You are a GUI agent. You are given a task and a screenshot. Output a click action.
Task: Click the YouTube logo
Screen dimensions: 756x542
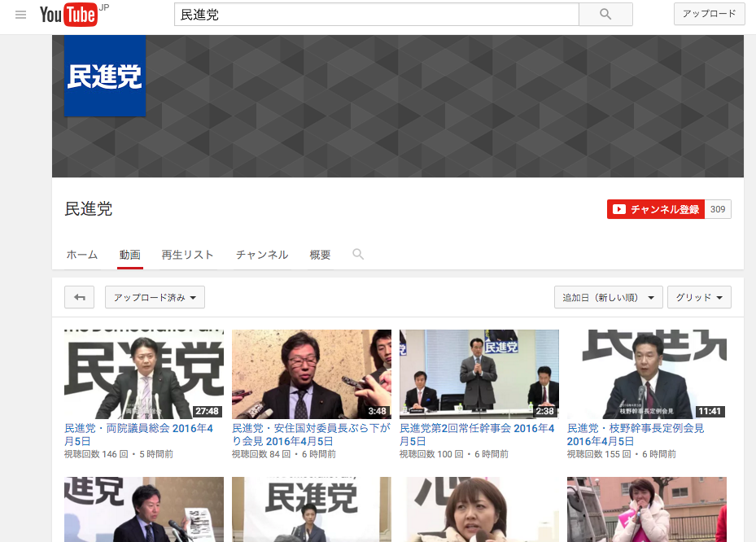click(x=68, y=15)
